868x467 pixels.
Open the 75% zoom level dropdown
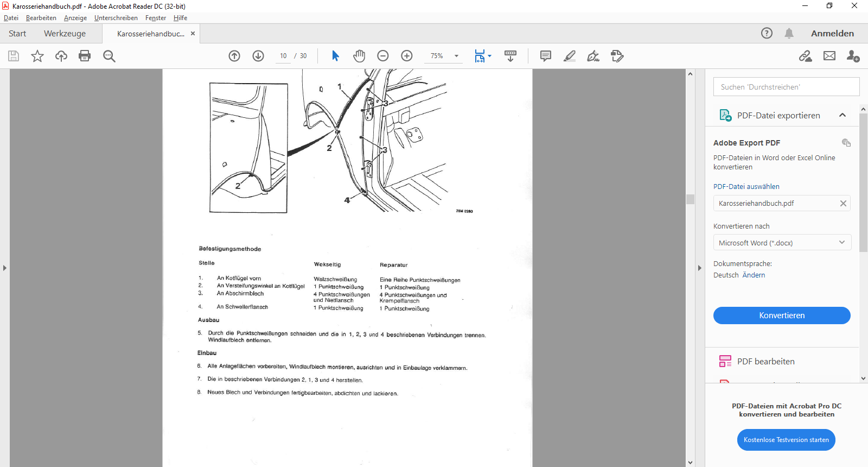(x=456, y=56)
